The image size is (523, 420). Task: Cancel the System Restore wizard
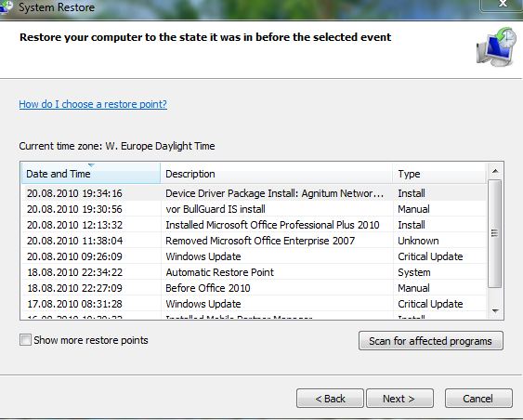tap(478, 399)
